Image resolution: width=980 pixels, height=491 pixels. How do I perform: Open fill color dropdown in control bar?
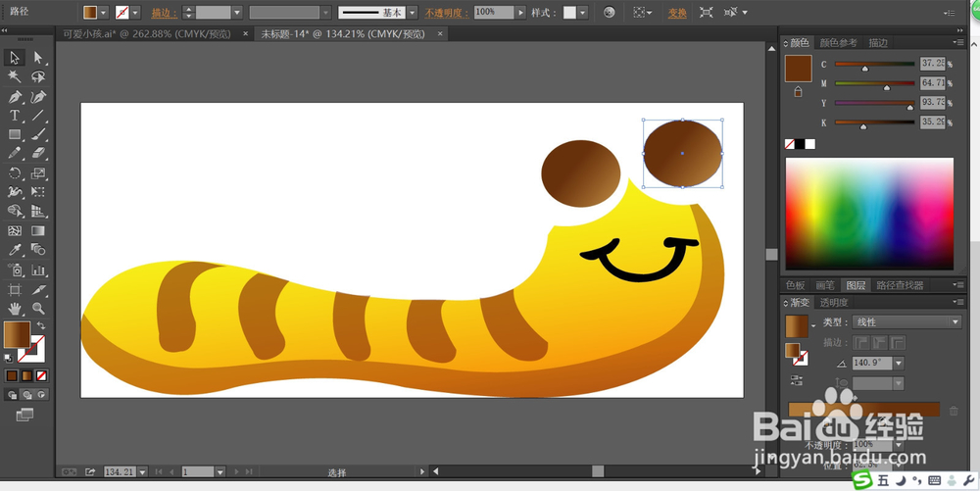coord(105,13)
